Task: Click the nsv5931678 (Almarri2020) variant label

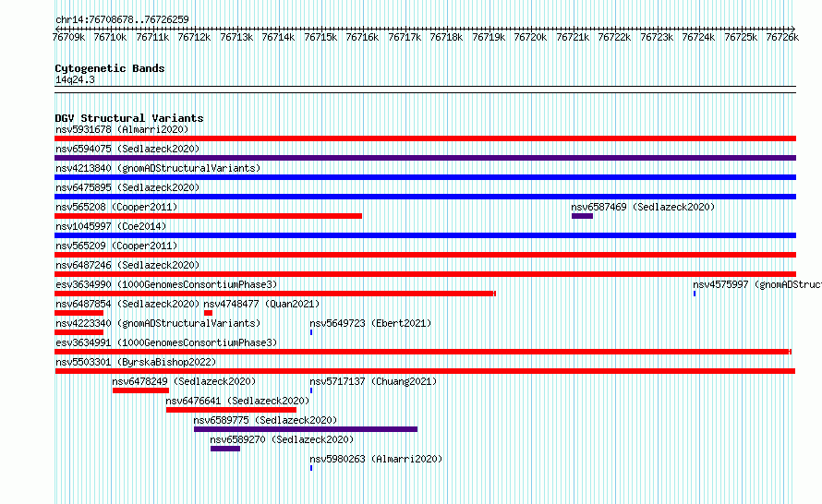Action: tap(122, 129)
